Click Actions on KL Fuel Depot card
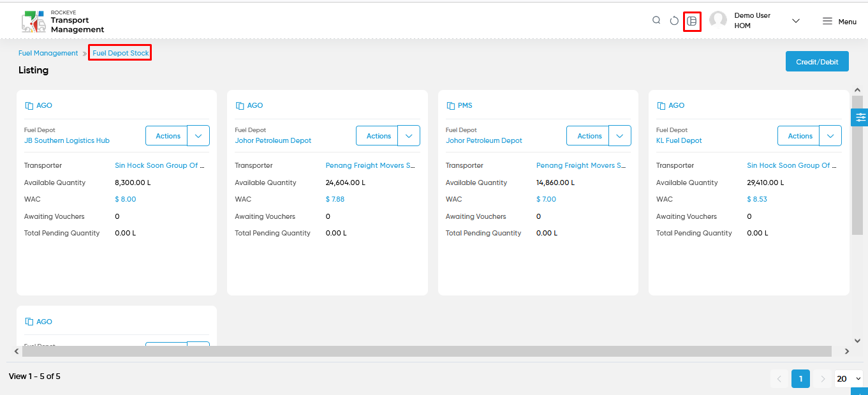868x395 pixels. (x=798, y=136)
